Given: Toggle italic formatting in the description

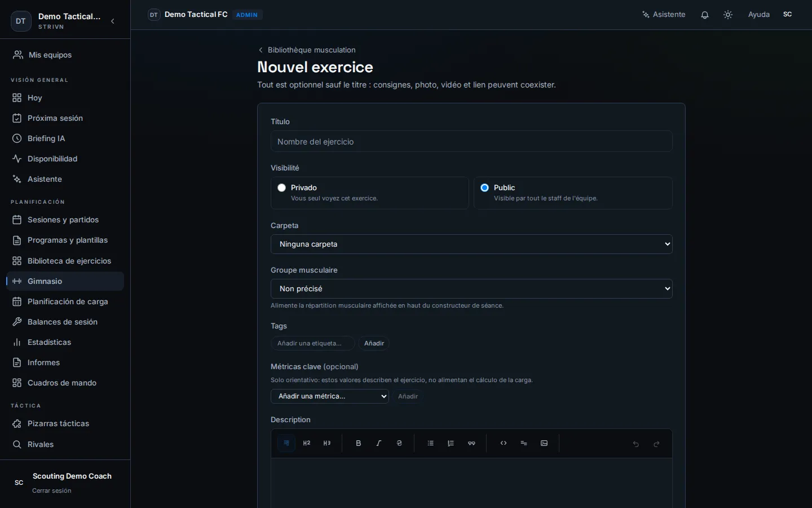Looking at the screenshot, I should pos(379,443).
